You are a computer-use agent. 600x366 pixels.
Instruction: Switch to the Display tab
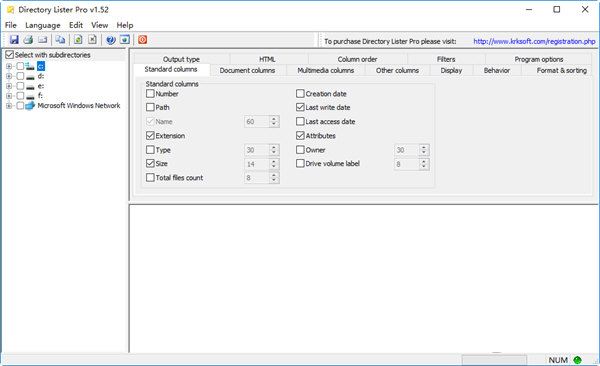(452, 70)
